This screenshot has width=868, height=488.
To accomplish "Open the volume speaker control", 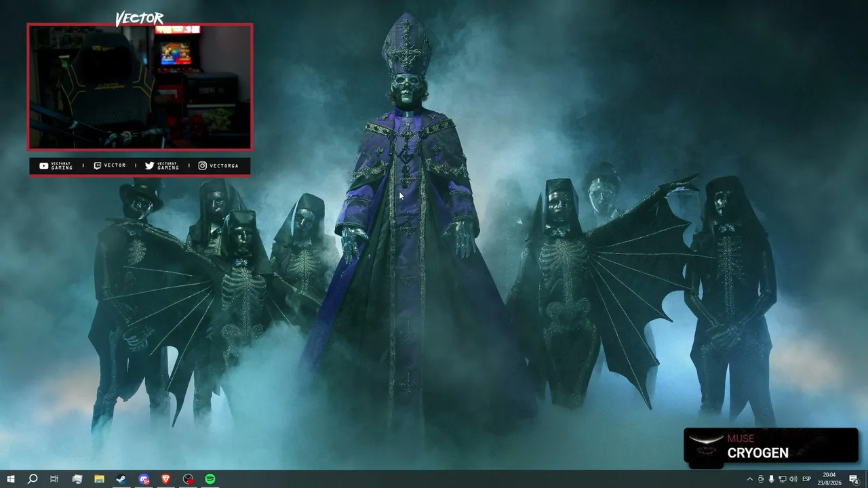I will tap(793, 479).
